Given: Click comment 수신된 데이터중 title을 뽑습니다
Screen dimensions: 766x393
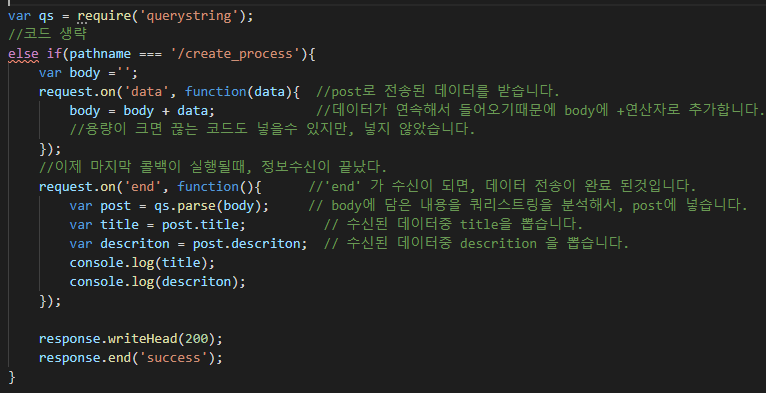Looking at the screenshot, I should 453,224.
